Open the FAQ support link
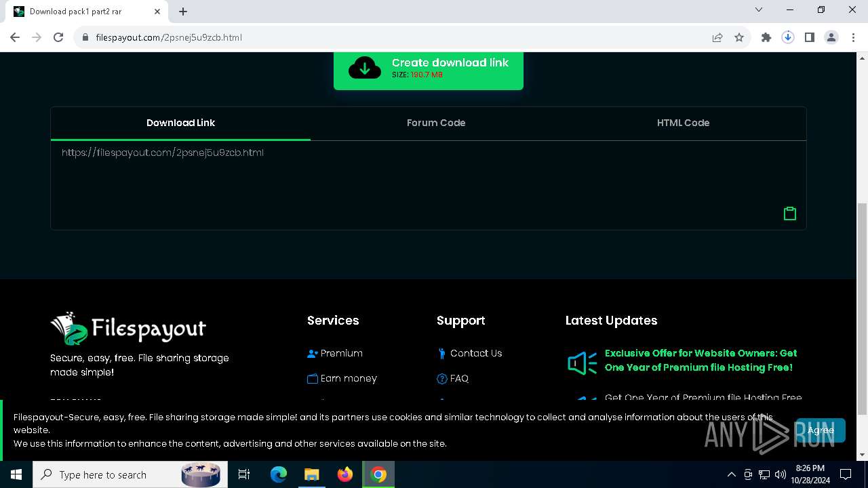This screenshot has width=868, height=488. [459, 378]
